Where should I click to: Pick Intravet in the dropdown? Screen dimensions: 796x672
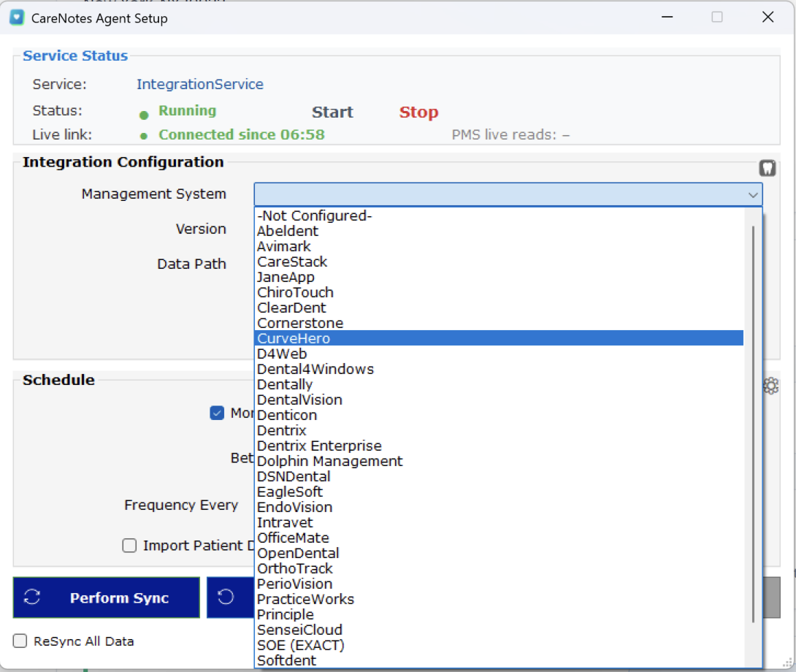[499, 523]
